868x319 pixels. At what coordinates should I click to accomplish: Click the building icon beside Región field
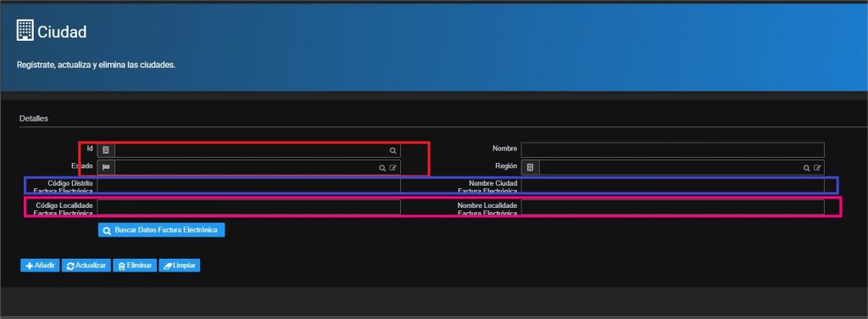pyautogui.click(x=530, y=167)
